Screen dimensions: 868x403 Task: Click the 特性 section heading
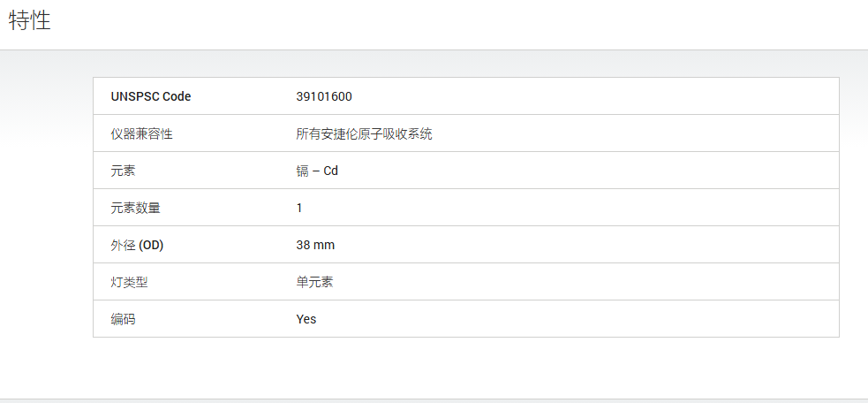[x=30, y=20]
